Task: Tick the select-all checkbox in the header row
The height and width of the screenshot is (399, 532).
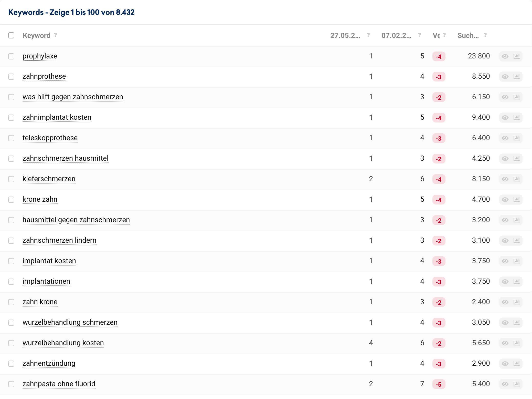Action: coord(11,35)
